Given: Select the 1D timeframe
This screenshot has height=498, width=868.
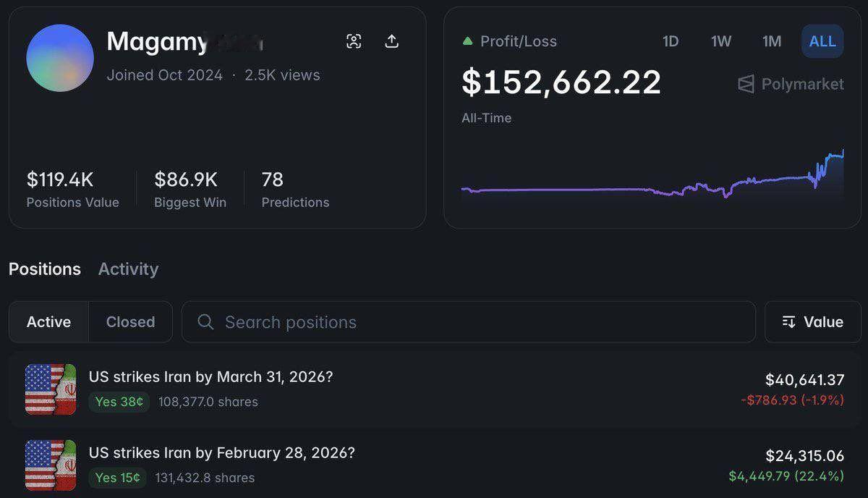Looking at the screenshot, I should pyautogui.click(x=671, y=41).
